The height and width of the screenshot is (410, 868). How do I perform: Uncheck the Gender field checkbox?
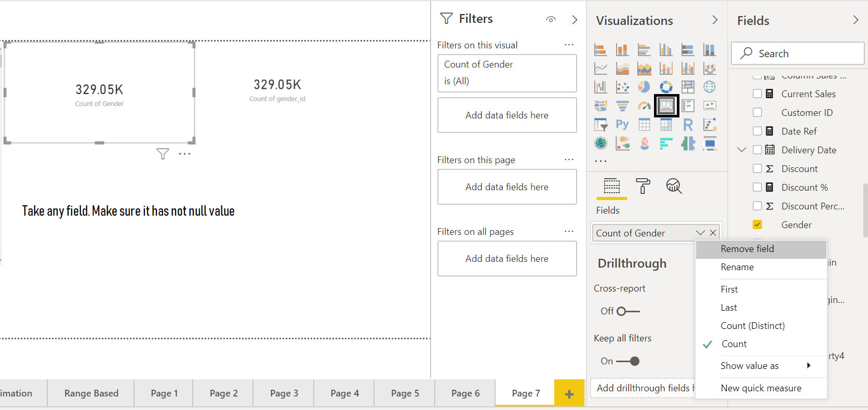757,224
